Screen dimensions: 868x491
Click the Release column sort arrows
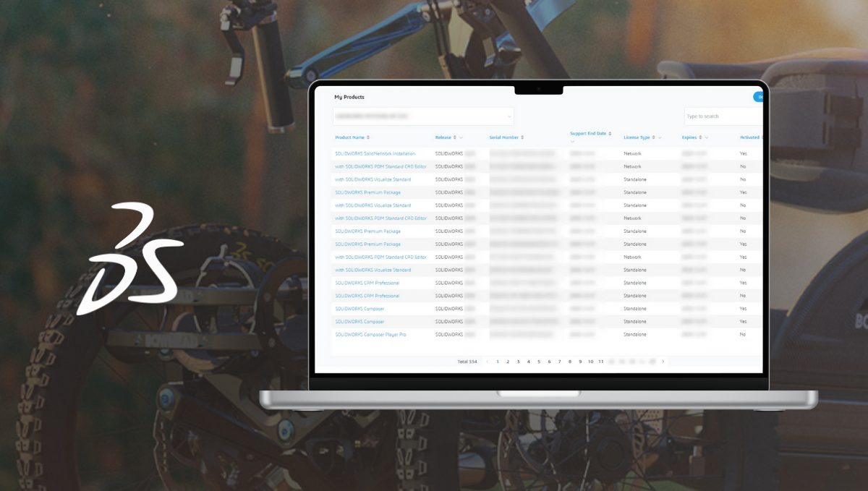click(x=454, y=137)
